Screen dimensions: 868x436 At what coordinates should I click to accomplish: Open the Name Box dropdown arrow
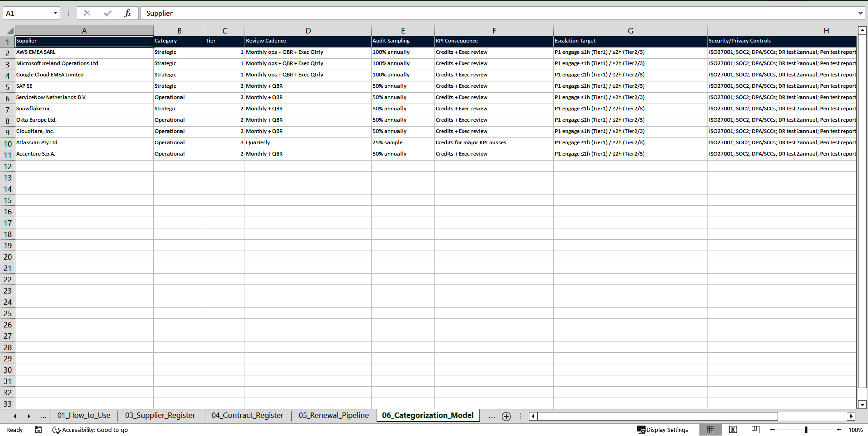coord(55,13)
